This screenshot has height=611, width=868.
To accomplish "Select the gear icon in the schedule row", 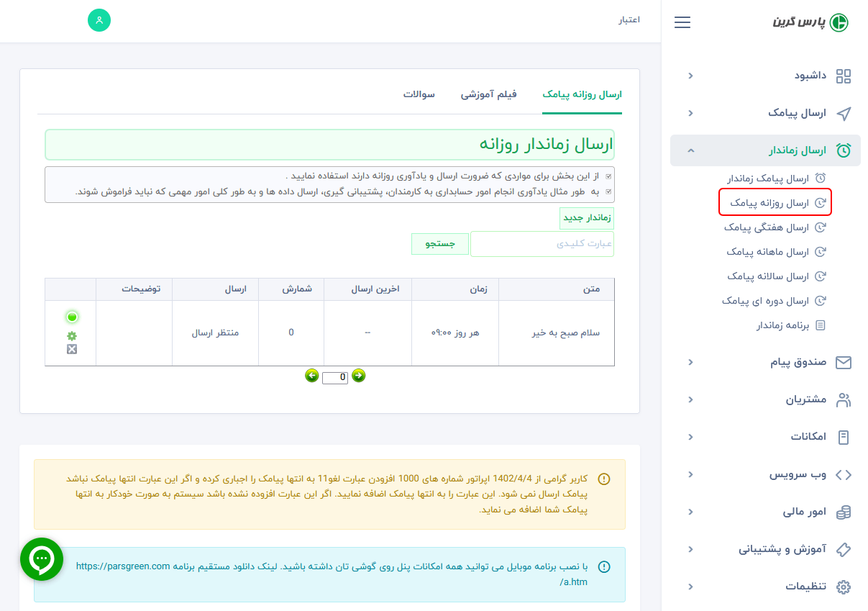I will pos(70,334).
